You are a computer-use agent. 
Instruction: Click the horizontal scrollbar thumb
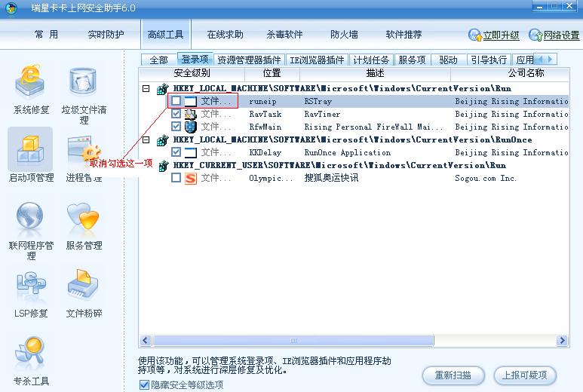pos(293,340)
